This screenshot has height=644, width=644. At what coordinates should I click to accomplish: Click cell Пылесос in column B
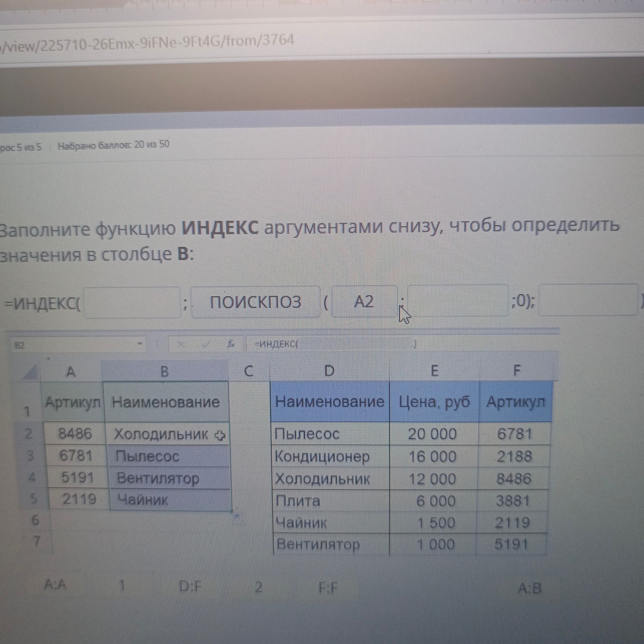coord(168,456)
